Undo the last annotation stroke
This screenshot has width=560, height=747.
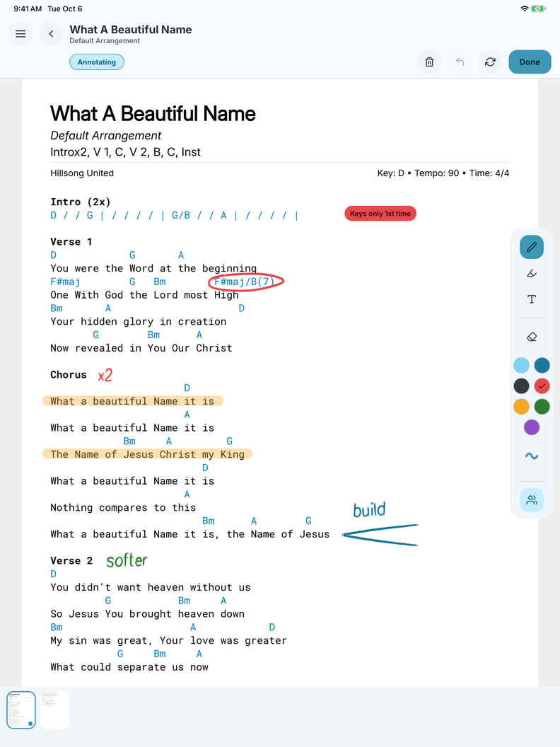[460, 62]
